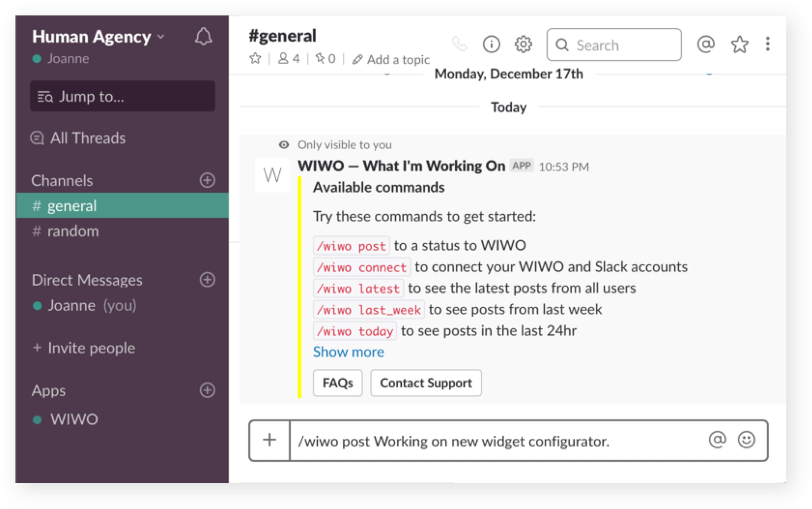
Task: Open the Human Agency workspace menu
Action: [x=98, y=37]
